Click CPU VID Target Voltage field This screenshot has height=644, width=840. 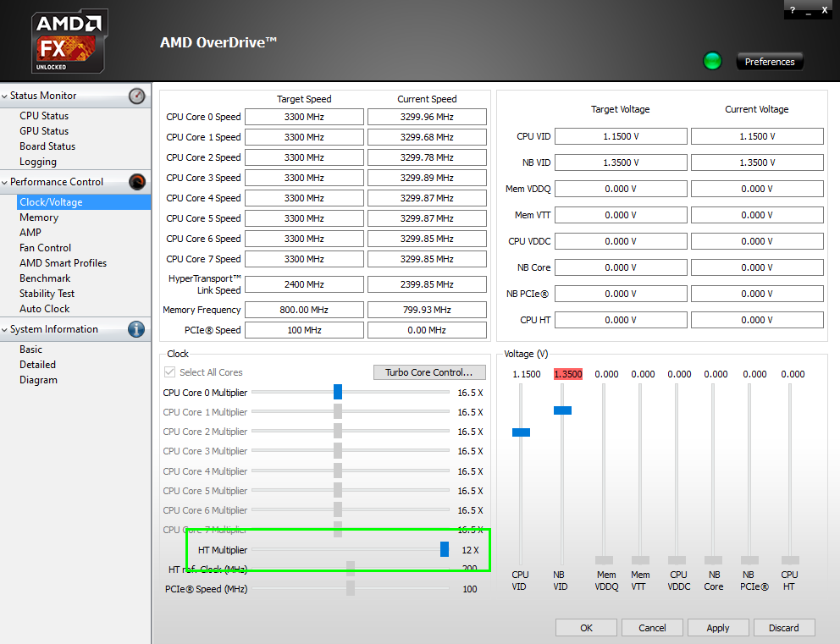coord(621,136)
